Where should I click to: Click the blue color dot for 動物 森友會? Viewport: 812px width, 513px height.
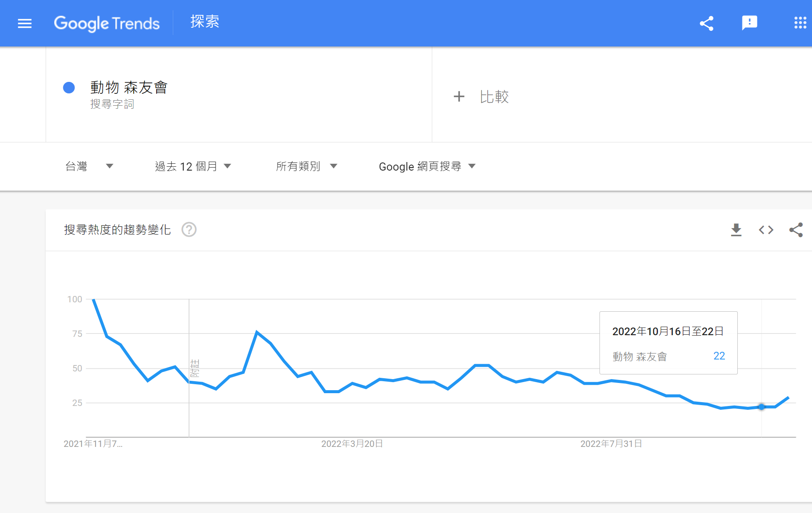tap(69, 87)
